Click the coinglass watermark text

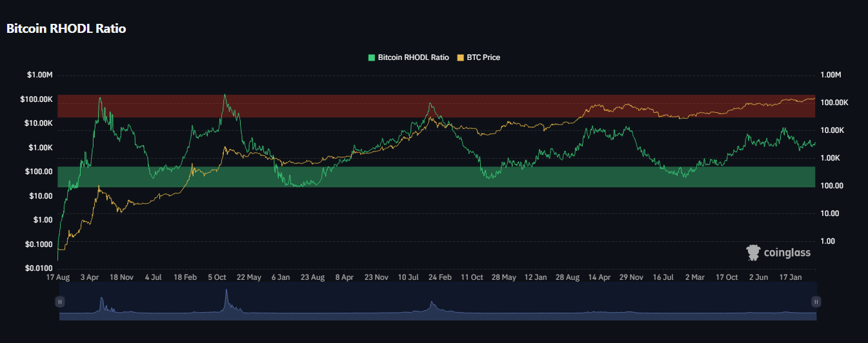[787, 253]
